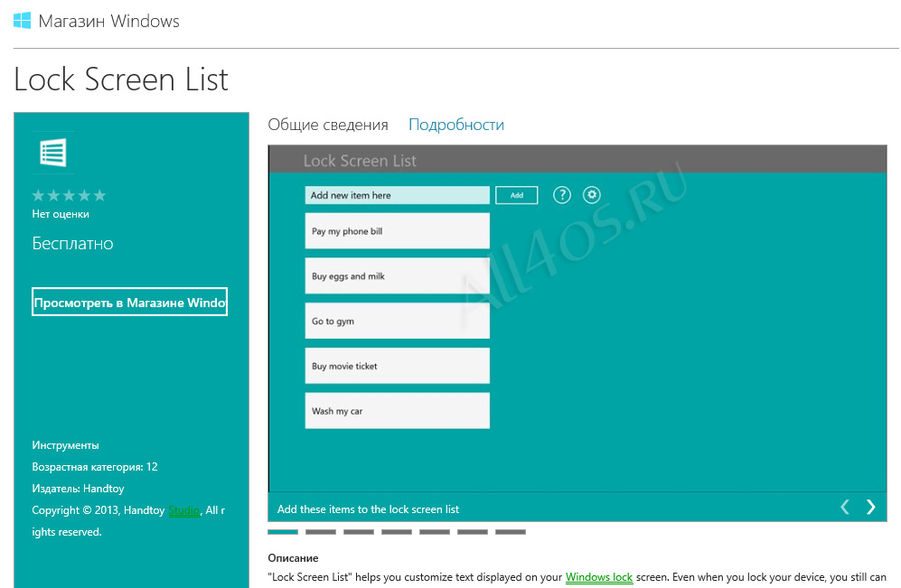This screenshot has height=588, width=901.
Task: Click the Add new item here field
Action: 397,195
